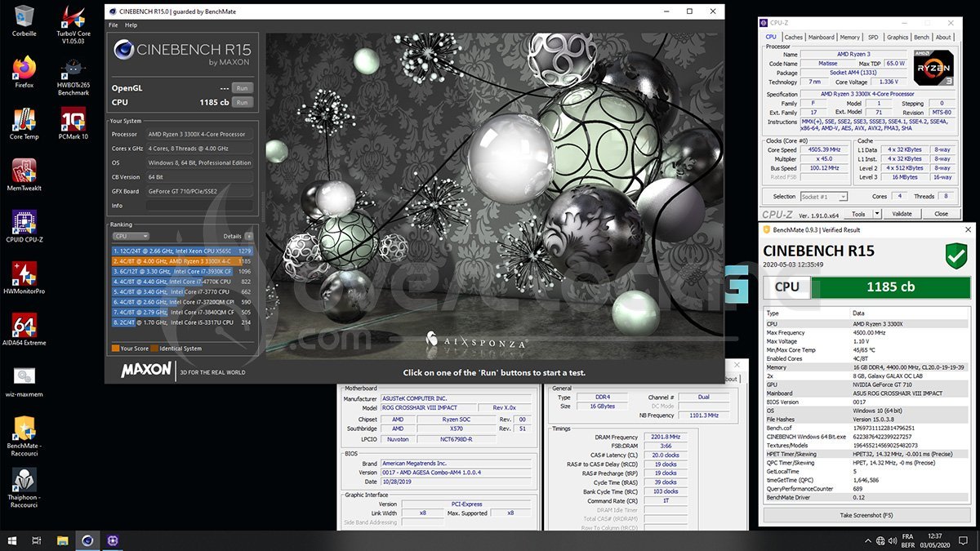
Task: Switch to the Bench tab in CPU-Z
Action: tap(922, 37)
